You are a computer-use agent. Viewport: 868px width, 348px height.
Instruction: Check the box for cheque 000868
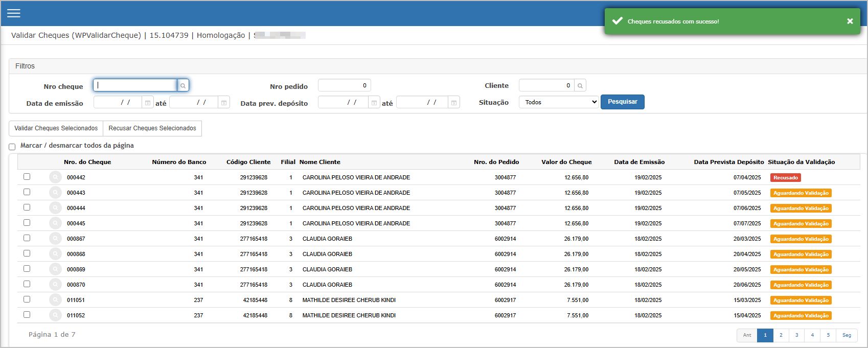point(27,253)
